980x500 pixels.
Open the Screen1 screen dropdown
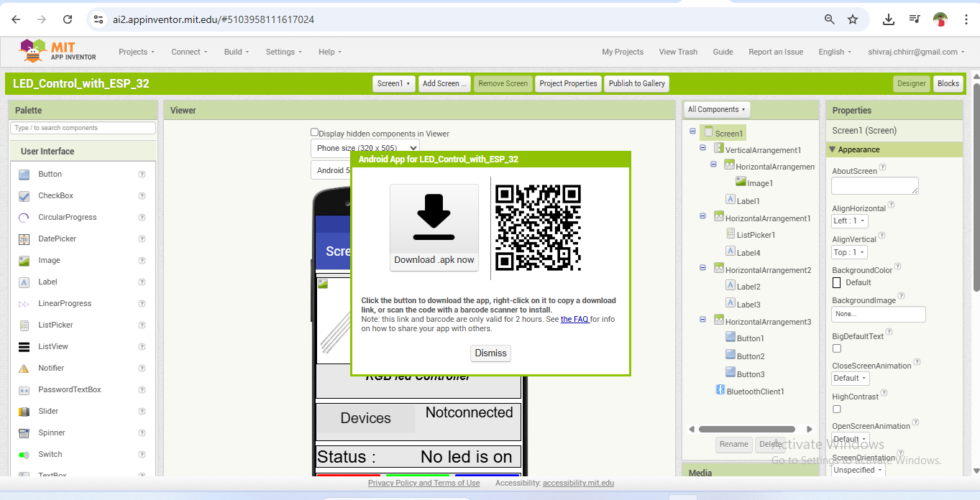[394, 83]
